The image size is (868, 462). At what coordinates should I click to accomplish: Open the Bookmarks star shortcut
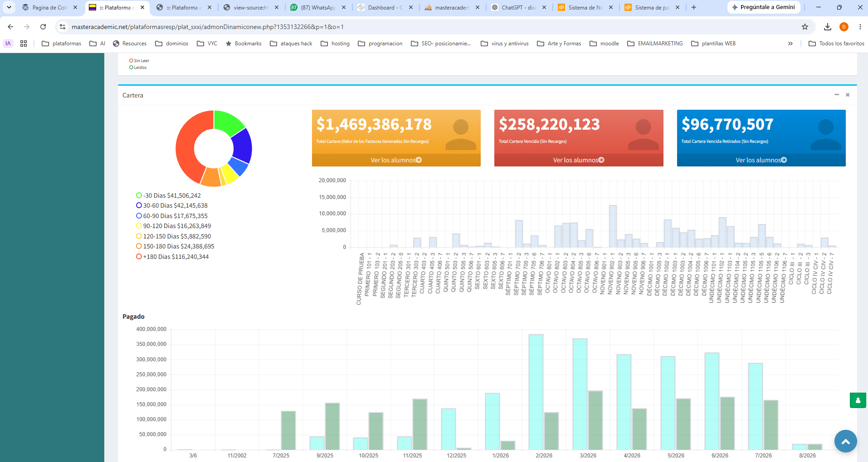[x=244, y=44]
